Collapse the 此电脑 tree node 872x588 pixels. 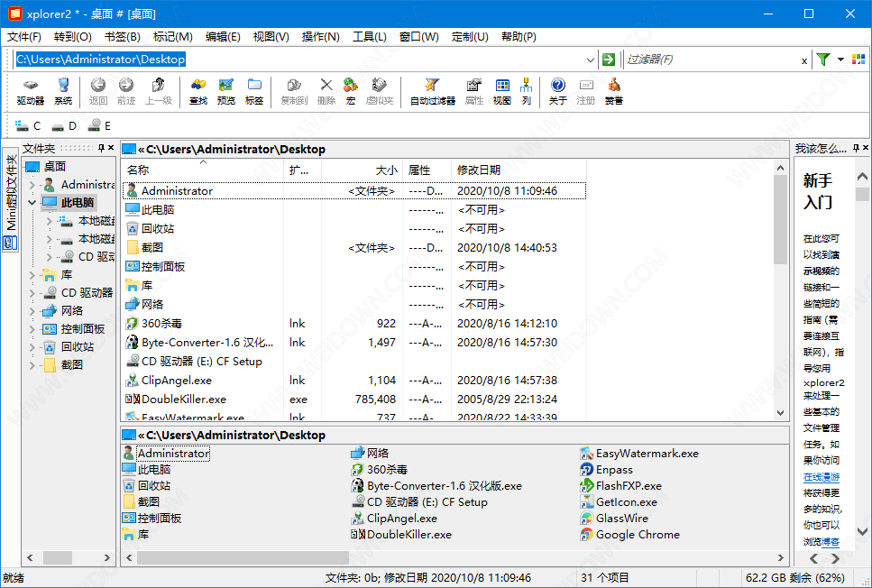pos(32,203)
